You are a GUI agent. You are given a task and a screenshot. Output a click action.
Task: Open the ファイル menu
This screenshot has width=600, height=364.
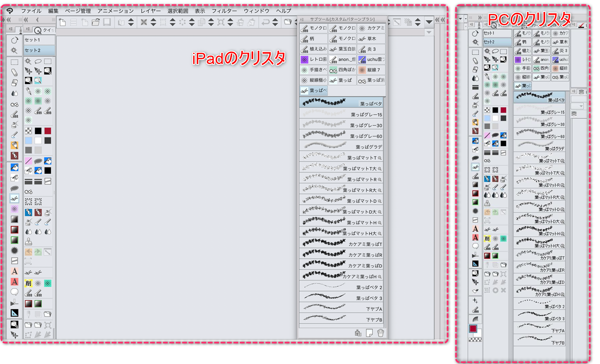point(31,11)
